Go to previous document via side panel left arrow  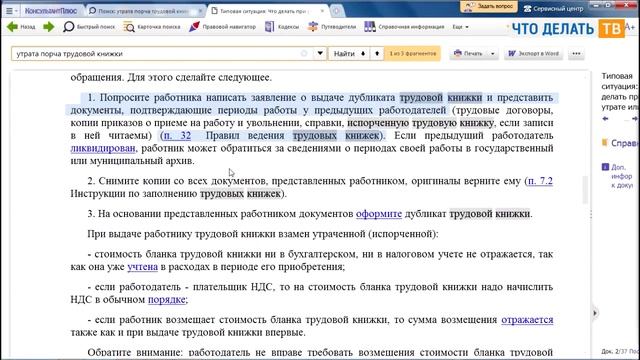[x=605, y=119]
